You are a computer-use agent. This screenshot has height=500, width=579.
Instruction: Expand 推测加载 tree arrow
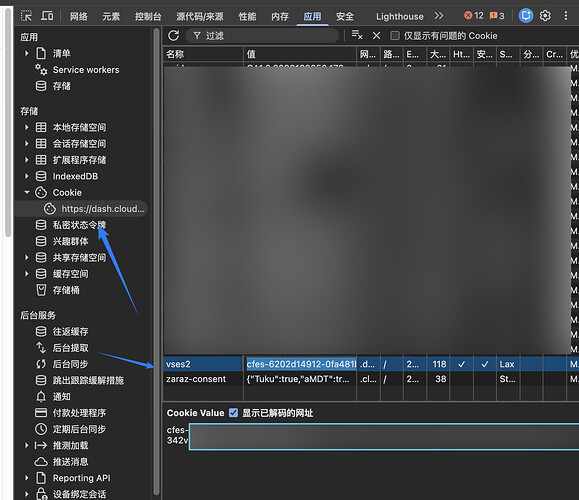click(27, 445)
